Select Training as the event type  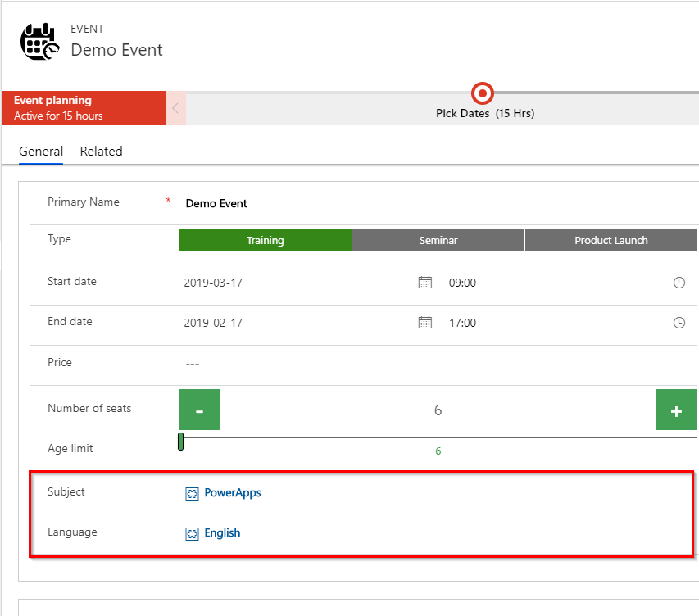(265, 240)
